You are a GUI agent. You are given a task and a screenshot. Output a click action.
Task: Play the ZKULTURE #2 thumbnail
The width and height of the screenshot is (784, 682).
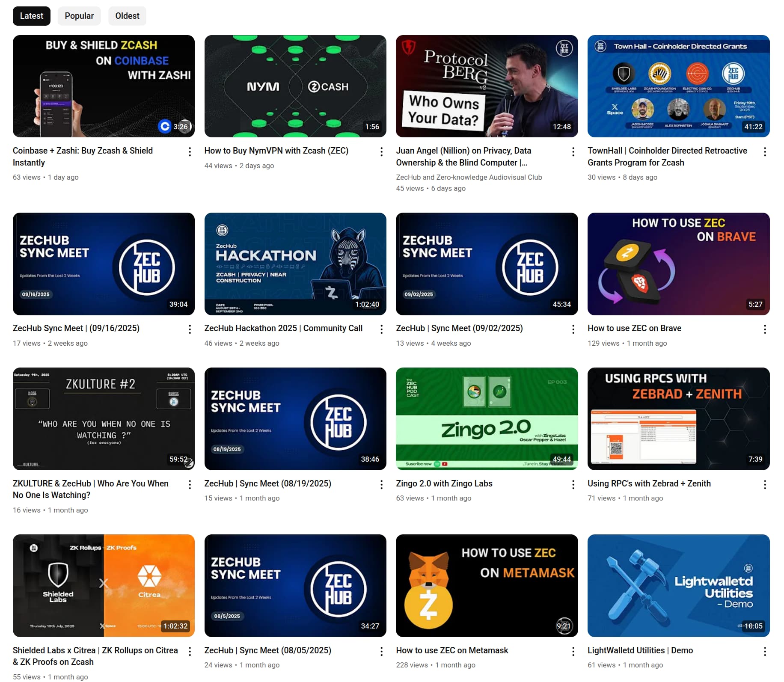point(104,419)
